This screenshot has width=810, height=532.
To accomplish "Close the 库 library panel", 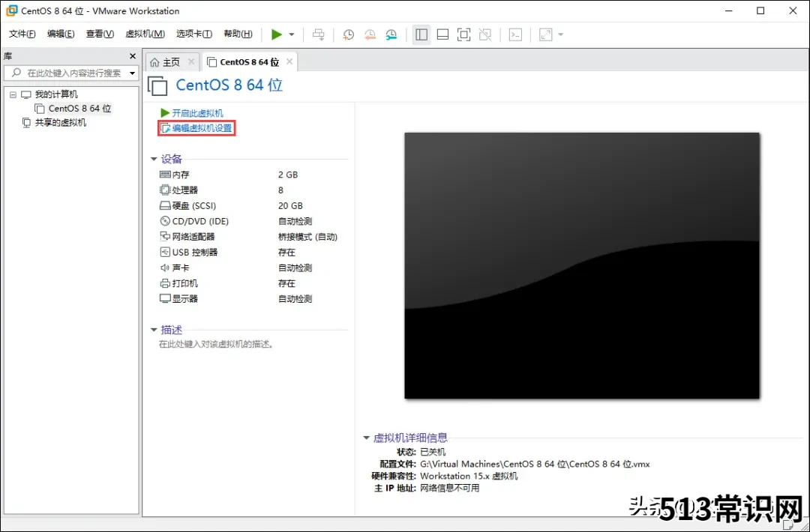I will pos(133,56).
